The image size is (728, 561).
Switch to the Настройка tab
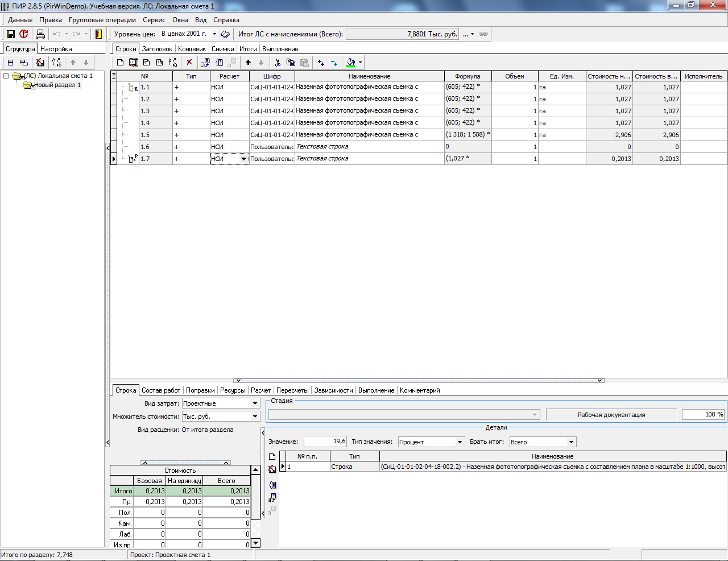click(56, 49)
